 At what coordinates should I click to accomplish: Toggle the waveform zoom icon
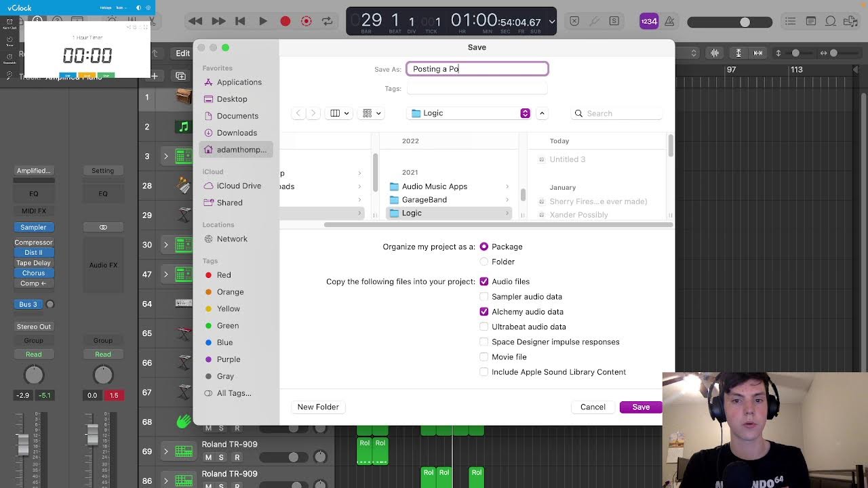pos(715,53)
